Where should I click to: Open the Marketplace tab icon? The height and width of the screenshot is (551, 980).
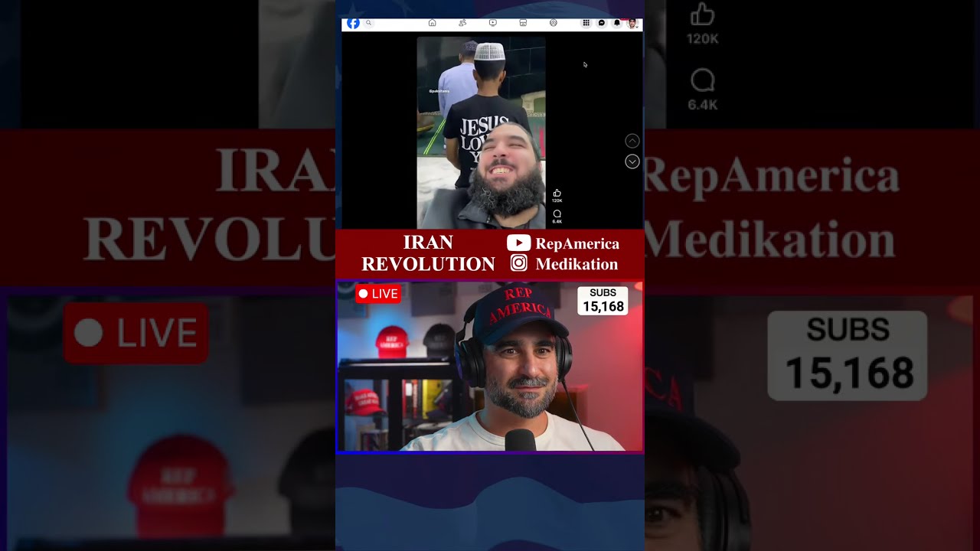523,23
